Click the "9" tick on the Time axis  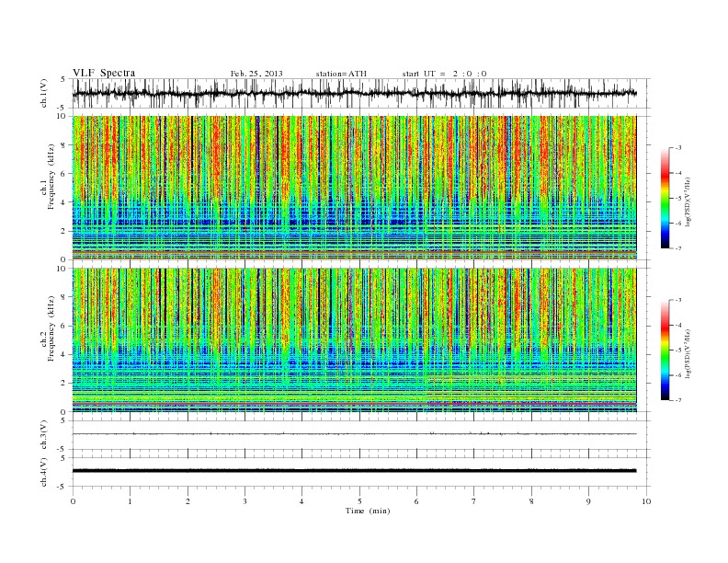[x=588, y=501]
